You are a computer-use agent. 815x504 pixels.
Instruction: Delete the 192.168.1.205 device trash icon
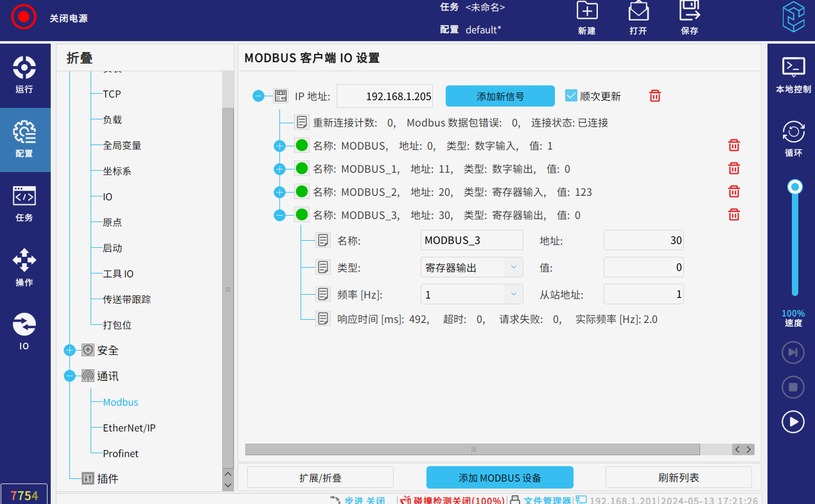click(654, 96)
